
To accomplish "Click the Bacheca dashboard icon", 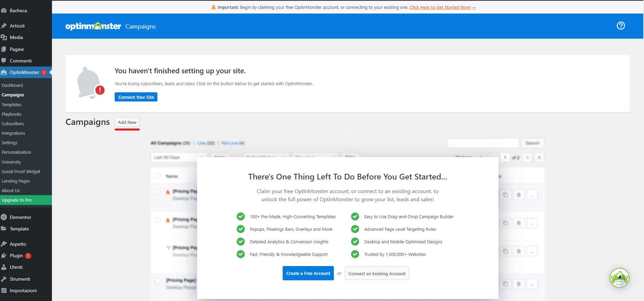I will pos(4,11).
